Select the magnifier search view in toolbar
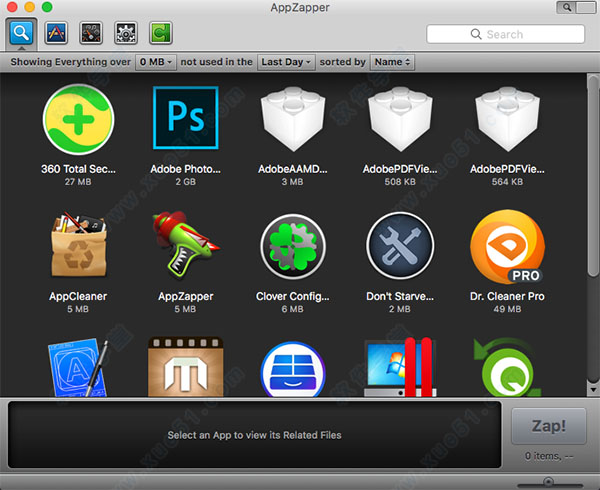Viewport: 600px width, 490px height. 22,33
